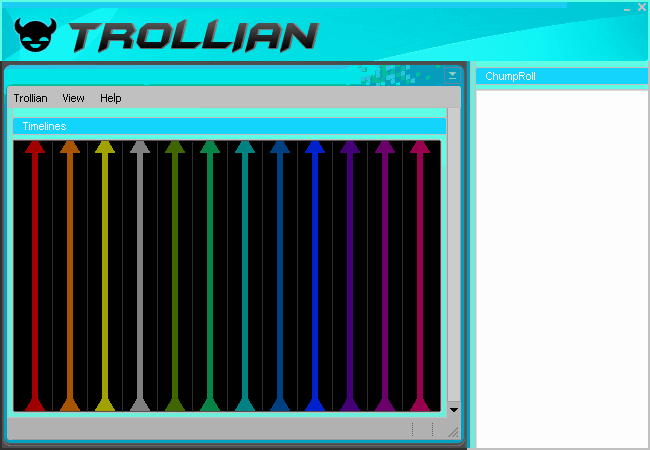The height and width of the screenshot is (450, 650).
Task: Choose the crimson timeline at far right
Action: pyautogui.click(x=420, y=275)
